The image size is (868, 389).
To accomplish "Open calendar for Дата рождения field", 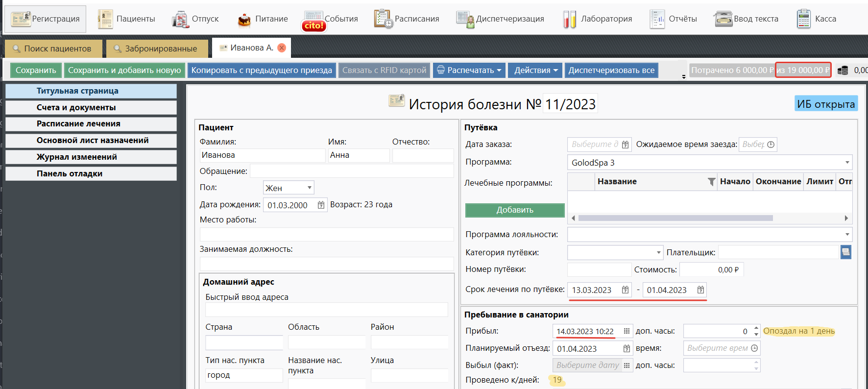I will point(321,205).
